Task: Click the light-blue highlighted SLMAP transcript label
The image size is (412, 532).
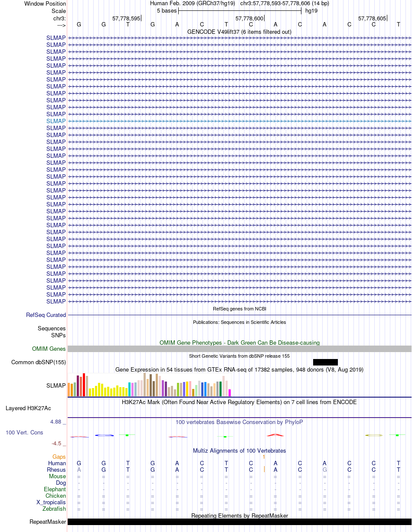Action: tap(56, 121)
